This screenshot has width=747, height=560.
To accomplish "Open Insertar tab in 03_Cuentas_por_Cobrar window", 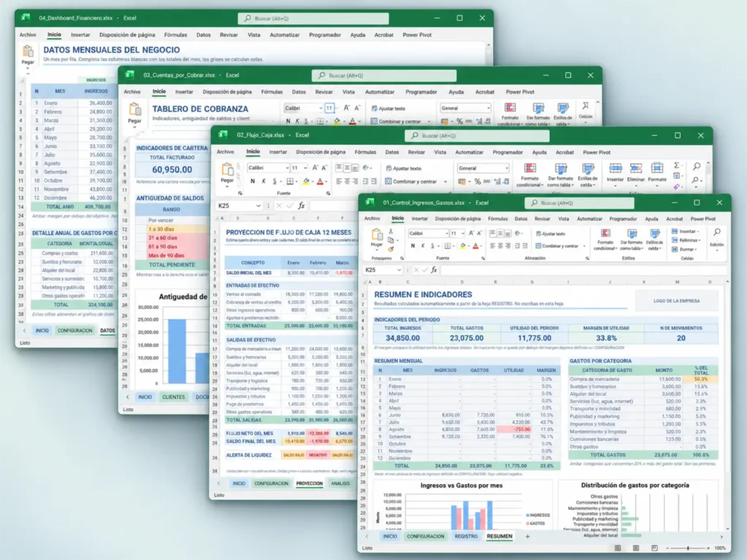I will pos(184,92).
